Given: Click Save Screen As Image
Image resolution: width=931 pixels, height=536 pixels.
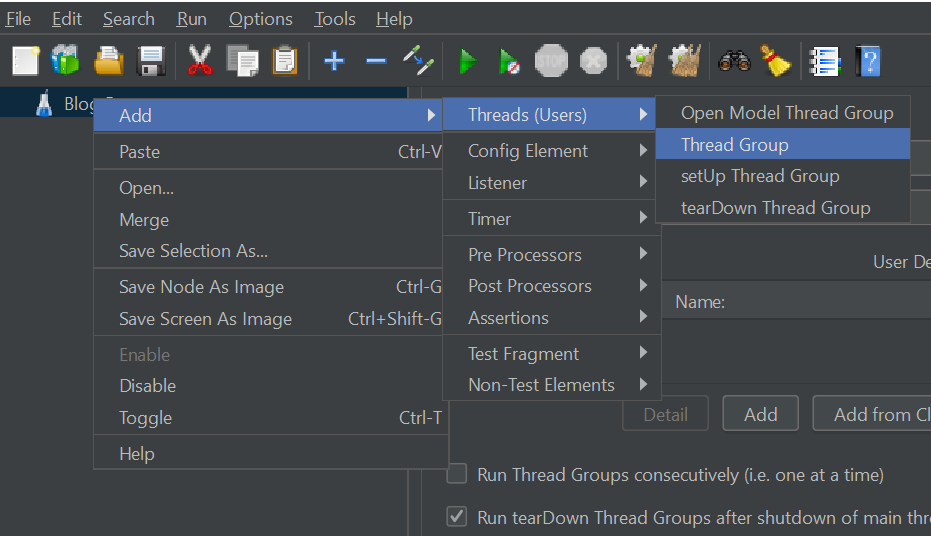Looking at the screenshot, I should (x=268, y=319).
